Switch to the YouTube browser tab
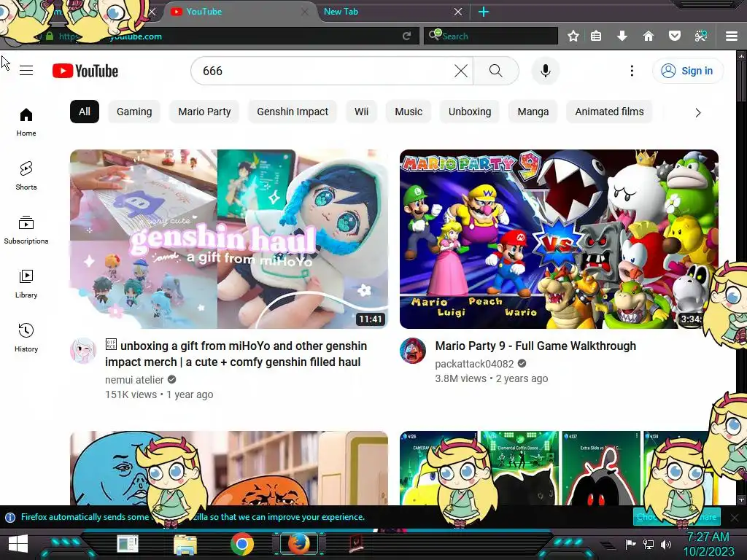The image size is (747, 560). [237, 12]
